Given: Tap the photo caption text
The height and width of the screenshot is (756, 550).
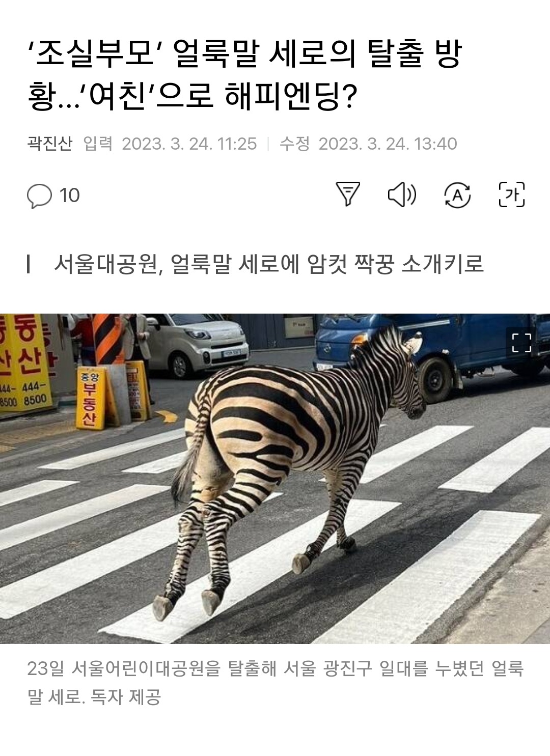Looking at the screenshot, I should click(x=275, y=682).
